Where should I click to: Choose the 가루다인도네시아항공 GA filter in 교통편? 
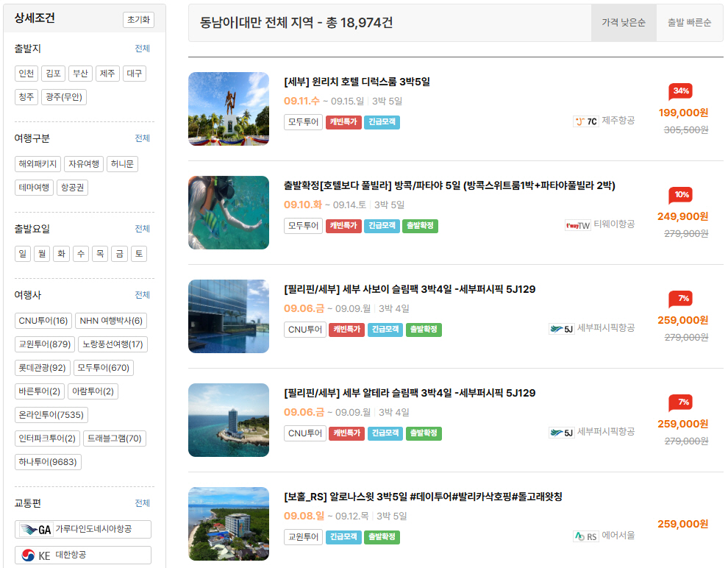coord(82,529)
